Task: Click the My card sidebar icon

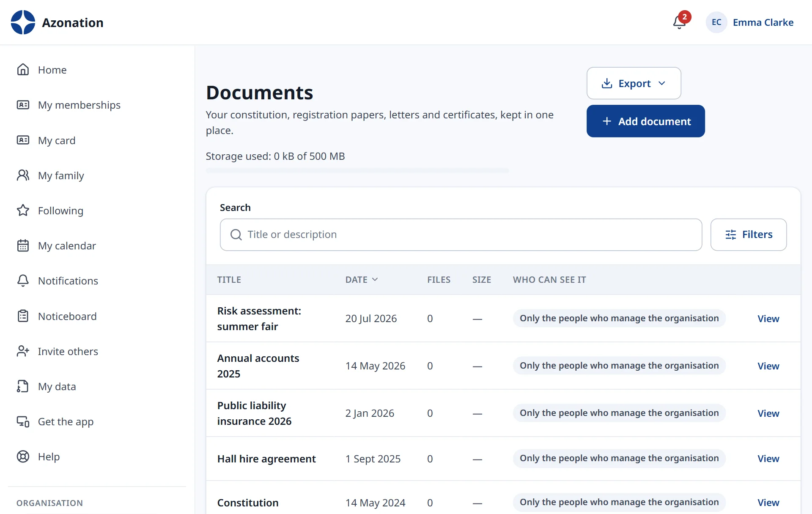Action: pyautogui.click(x=23, y=140)
